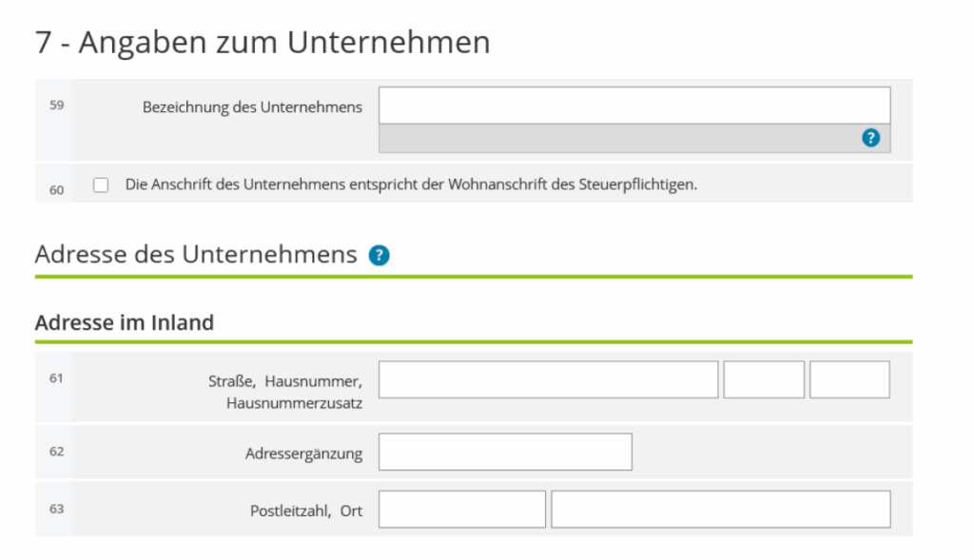The height and width of the screenshot is (560, 974).
Task: Click the 'Adresse des Unternehmens' section title
Action: tap(196, 255)
